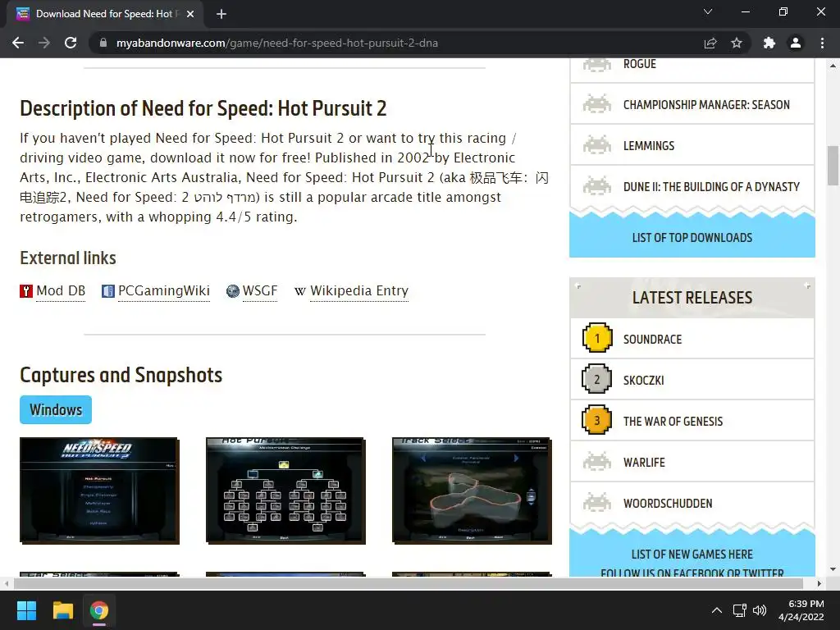Screen dimensions: 840x630
Task: Click List of New Games Here
Action: (692, 555)
